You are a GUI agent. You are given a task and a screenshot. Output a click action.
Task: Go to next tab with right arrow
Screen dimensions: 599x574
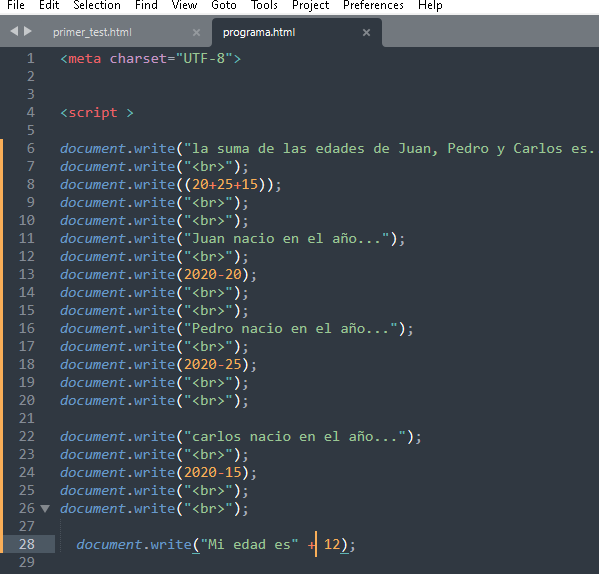tap(28, 31)
